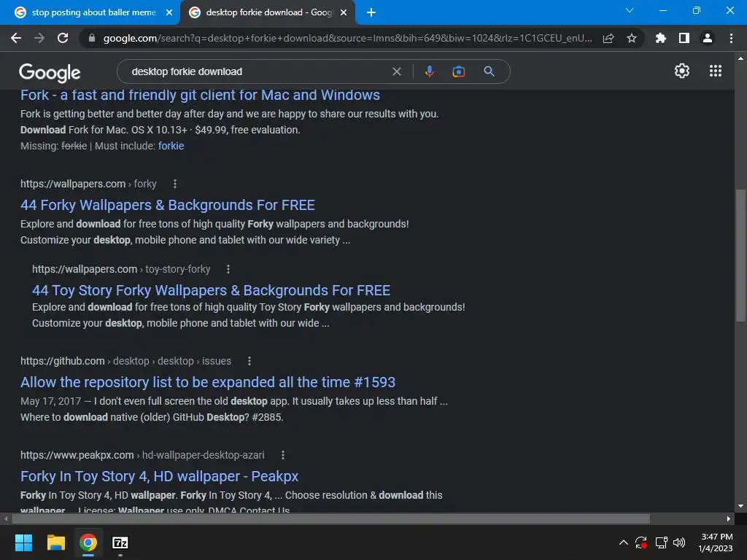Show hidden system tray icons
The image size is (747, 560).
623,542
